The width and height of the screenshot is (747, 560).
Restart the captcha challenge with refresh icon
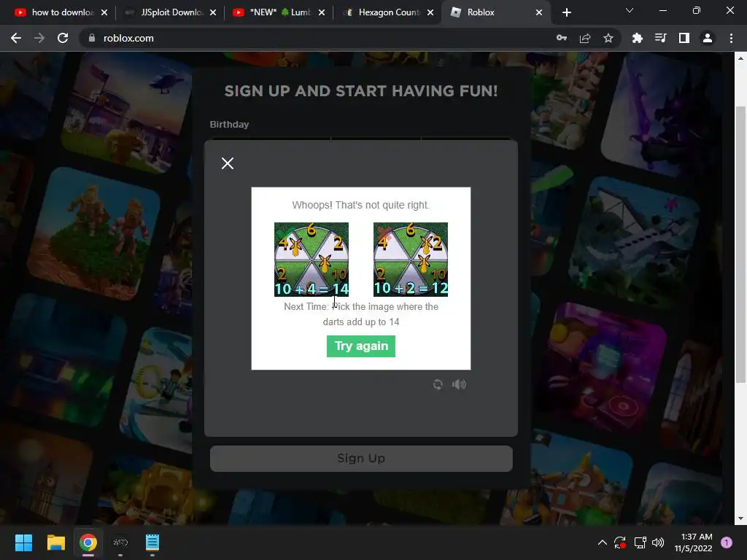[438, 384]
